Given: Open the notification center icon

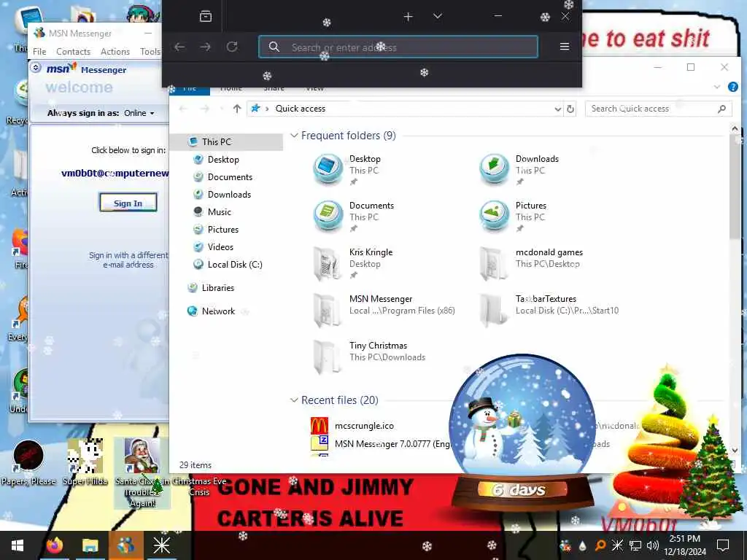Looking at the screenshot, I should (x=723, y=545).
